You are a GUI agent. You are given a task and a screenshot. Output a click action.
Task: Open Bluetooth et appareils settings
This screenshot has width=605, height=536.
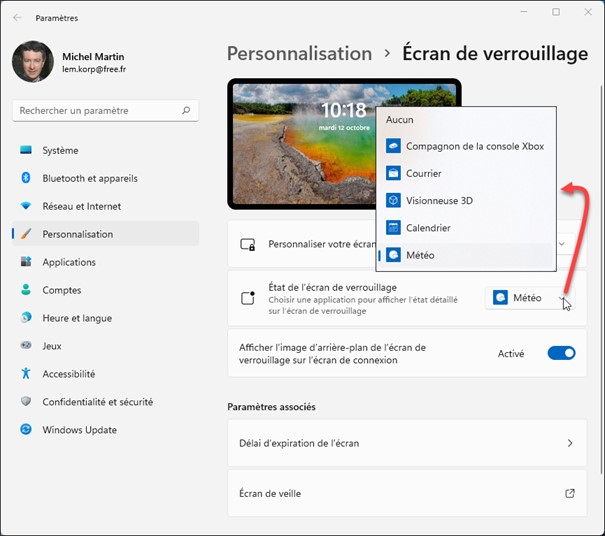[106, 178]
